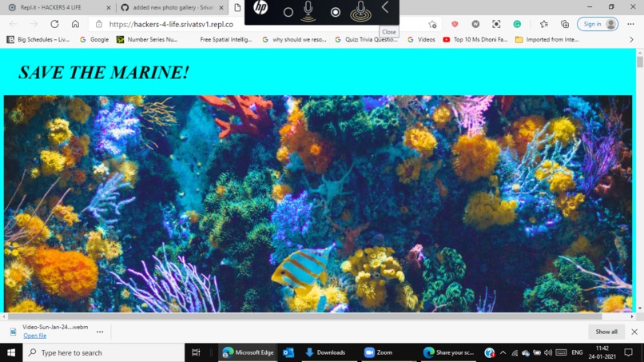Open the Videos bookmark
The image size is (644, 362).
point(421,39)
